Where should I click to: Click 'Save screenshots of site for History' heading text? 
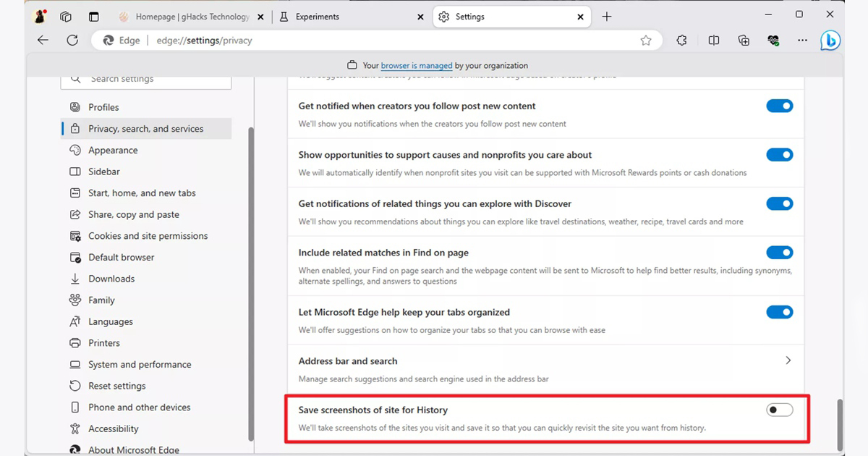point(373,410)
